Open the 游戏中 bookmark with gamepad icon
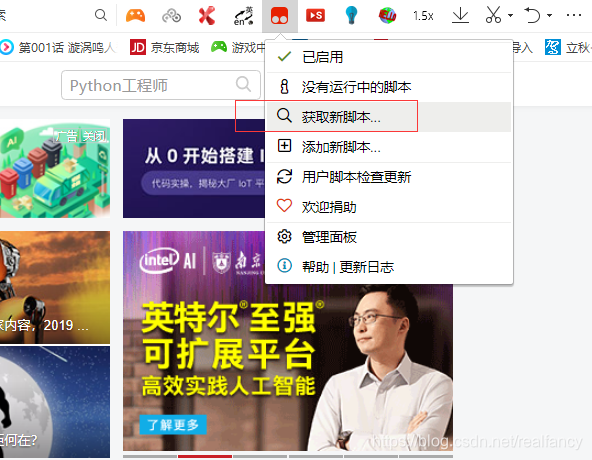 [238, 48]
